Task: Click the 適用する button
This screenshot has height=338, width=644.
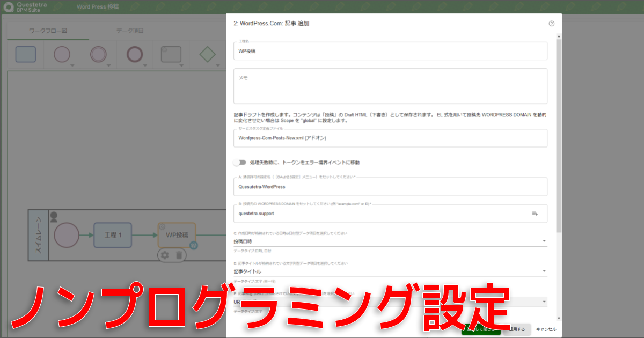Action: [517, 329]
